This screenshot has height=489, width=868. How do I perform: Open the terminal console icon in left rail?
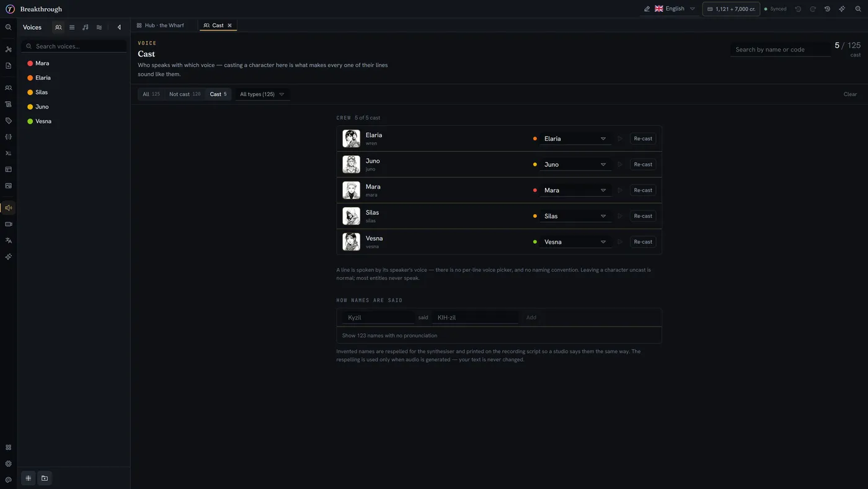click(x=9, y=153)
